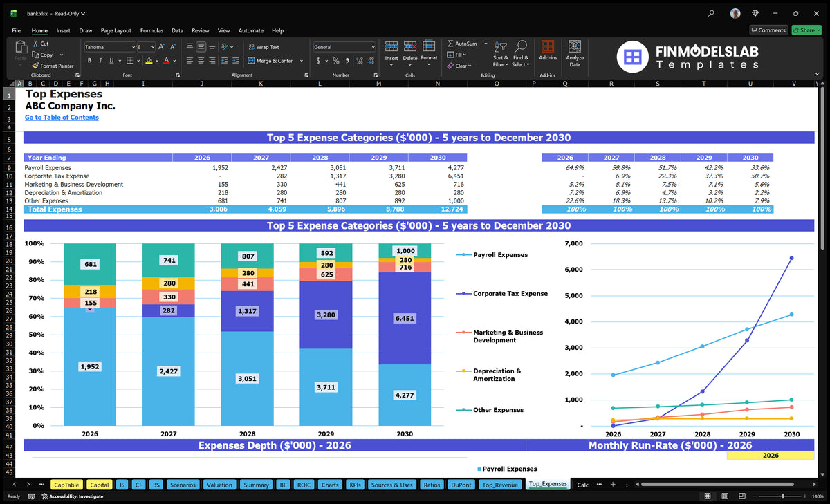Click the Analyze Data icon
This screenshot has height=504, width=830.
[x=575, y=46]
